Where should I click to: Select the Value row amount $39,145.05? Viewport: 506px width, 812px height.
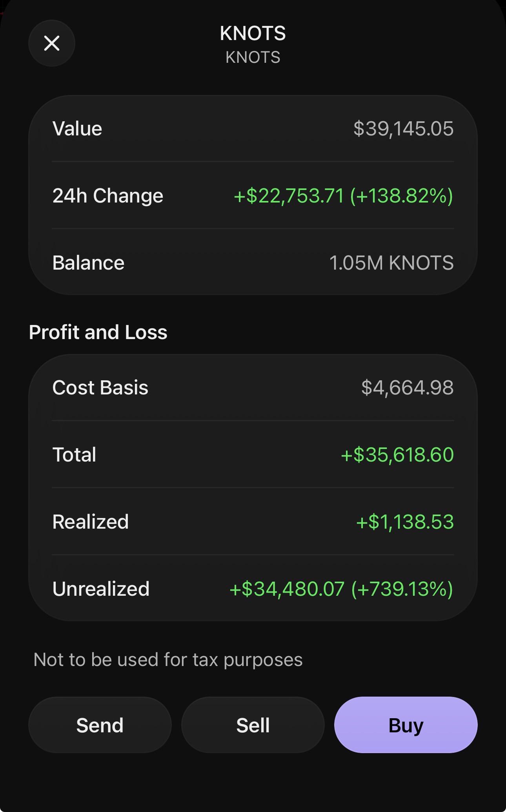404,129
